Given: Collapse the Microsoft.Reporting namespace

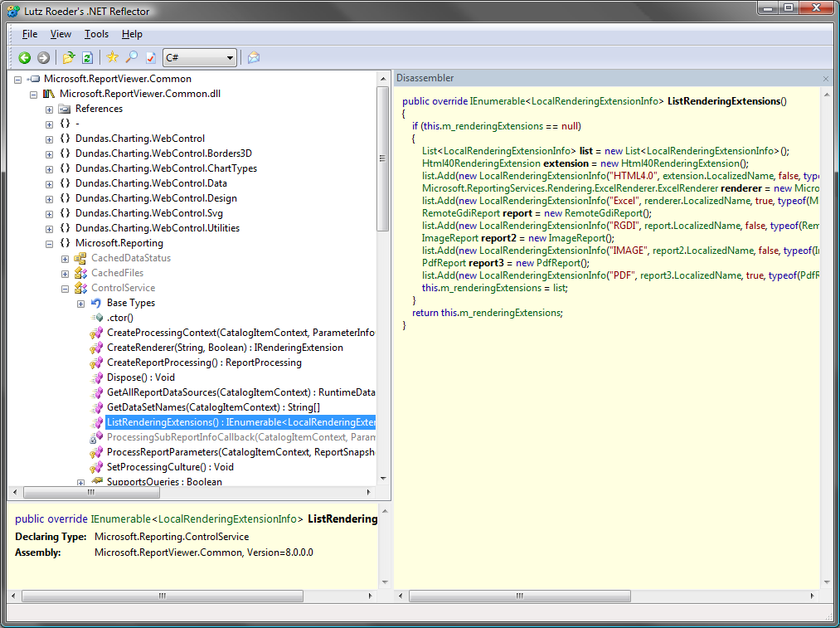Looking at the screenshot, I should (49, 244).
